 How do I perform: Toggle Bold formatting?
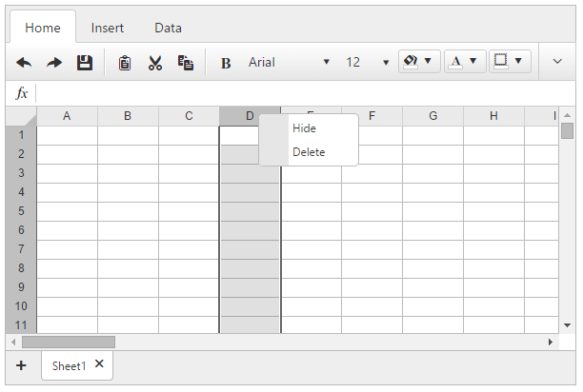click(x=226, y=63)
